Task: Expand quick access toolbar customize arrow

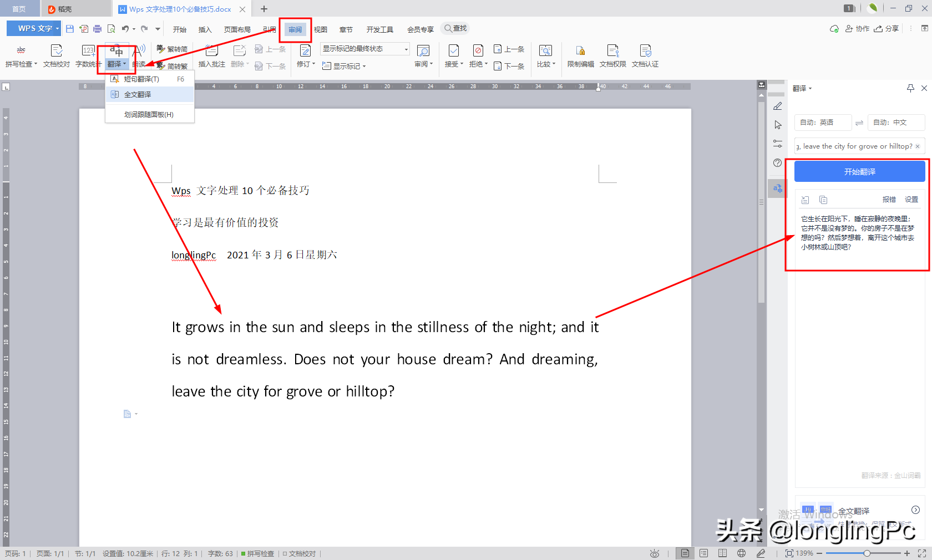Action: (x=158, y=29)
